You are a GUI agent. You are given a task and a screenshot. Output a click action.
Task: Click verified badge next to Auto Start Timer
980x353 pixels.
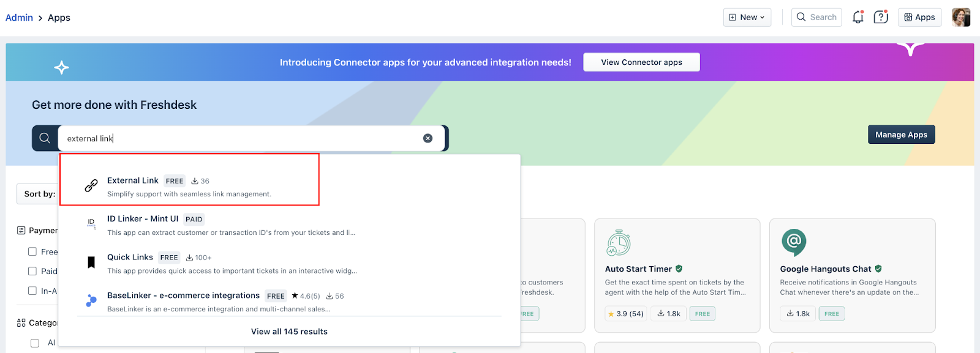pyautogui.click(x=679, y=269)
